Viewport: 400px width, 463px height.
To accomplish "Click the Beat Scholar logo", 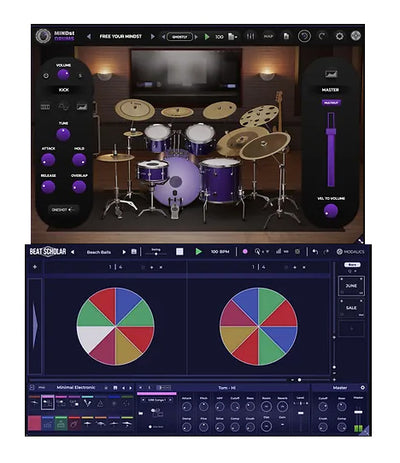I will tap(48, 252).
